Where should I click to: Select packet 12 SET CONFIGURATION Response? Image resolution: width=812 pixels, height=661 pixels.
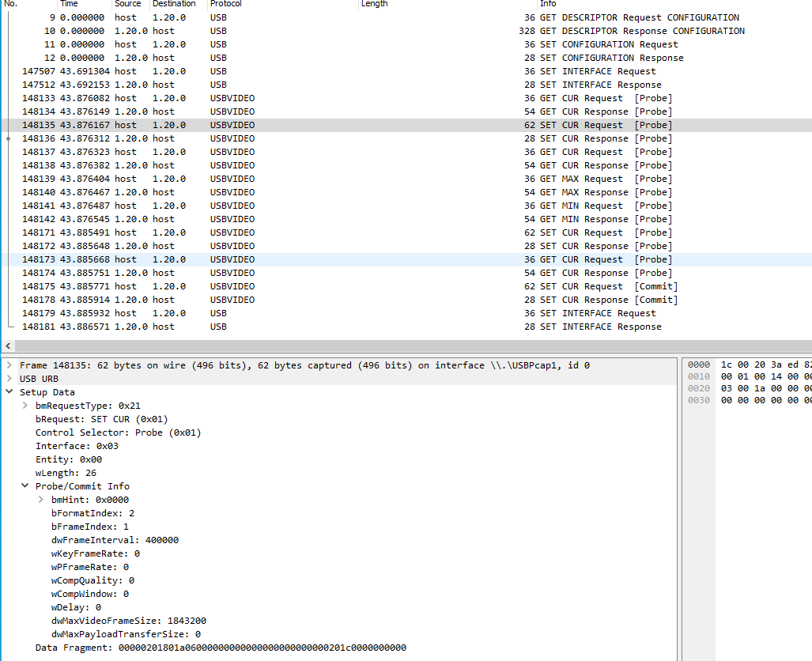pos(406,58)
